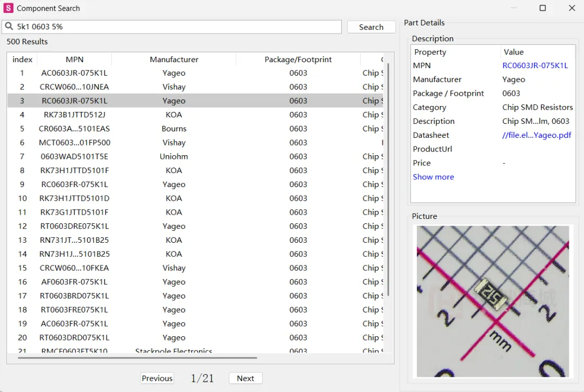Click the vertical scrollbar of results table
584x392 pixels.
pos(388,178)
